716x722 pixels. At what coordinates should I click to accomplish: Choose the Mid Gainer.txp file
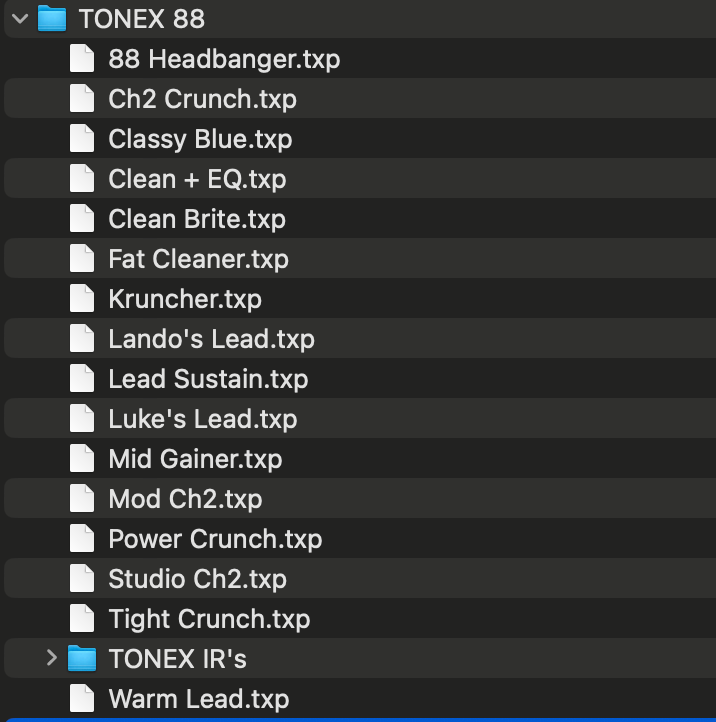point(195,459)
